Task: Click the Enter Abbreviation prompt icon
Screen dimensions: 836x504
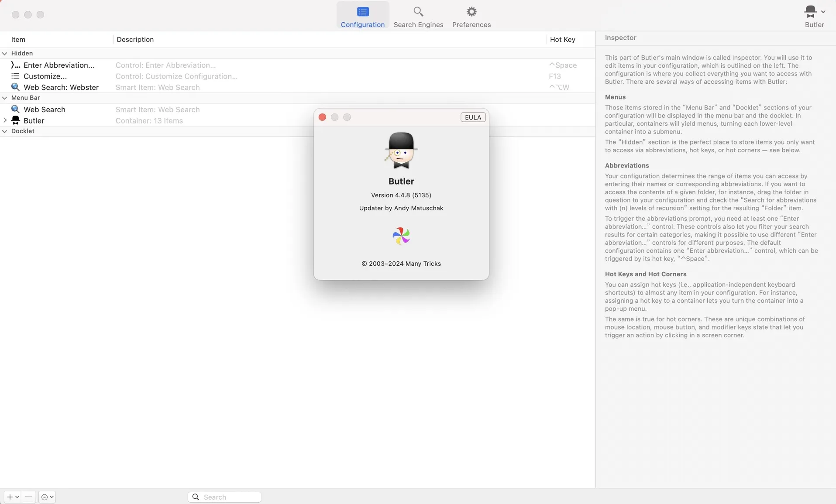Action: click(15, 65)
